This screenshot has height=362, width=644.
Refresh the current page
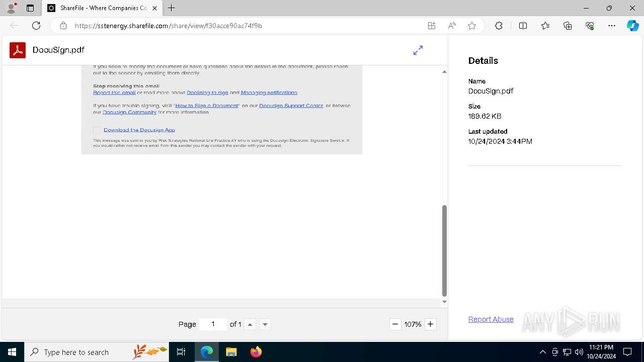[36, 26]
